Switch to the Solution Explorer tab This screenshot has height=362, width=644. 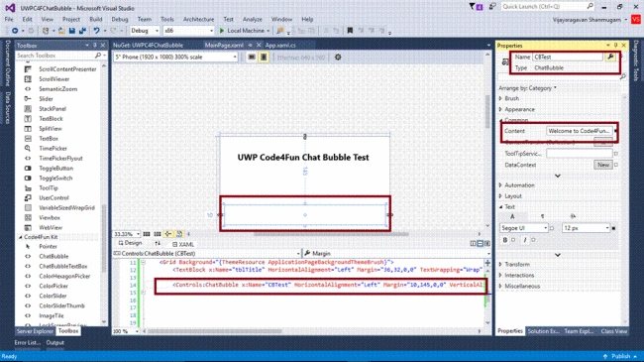pyautogui.click(x=543, y=331)
